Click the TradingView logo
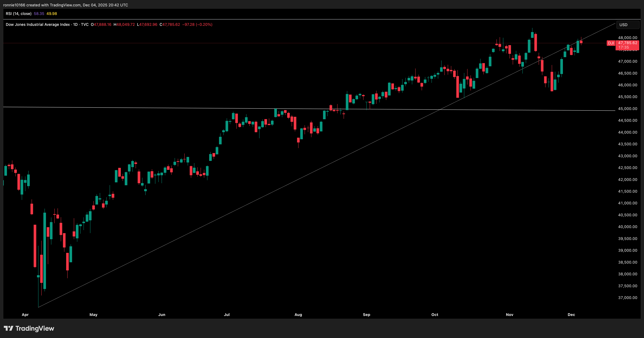 click(29, 328)
